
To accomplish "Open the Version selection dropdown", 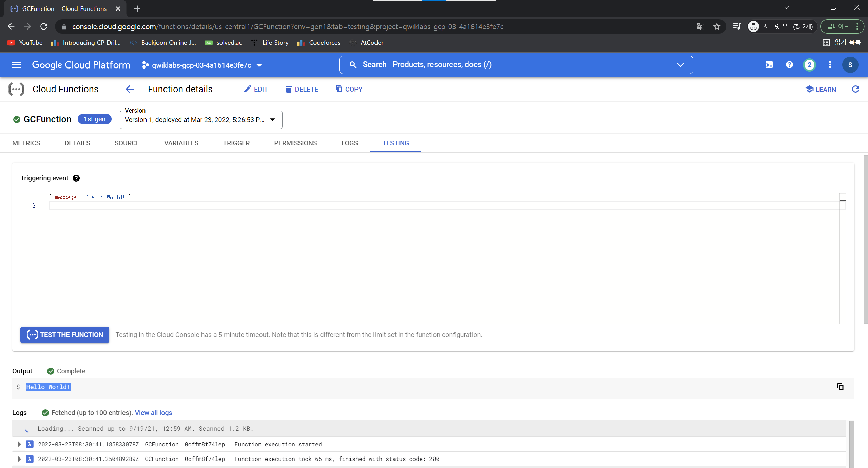I will click(201, 120).
